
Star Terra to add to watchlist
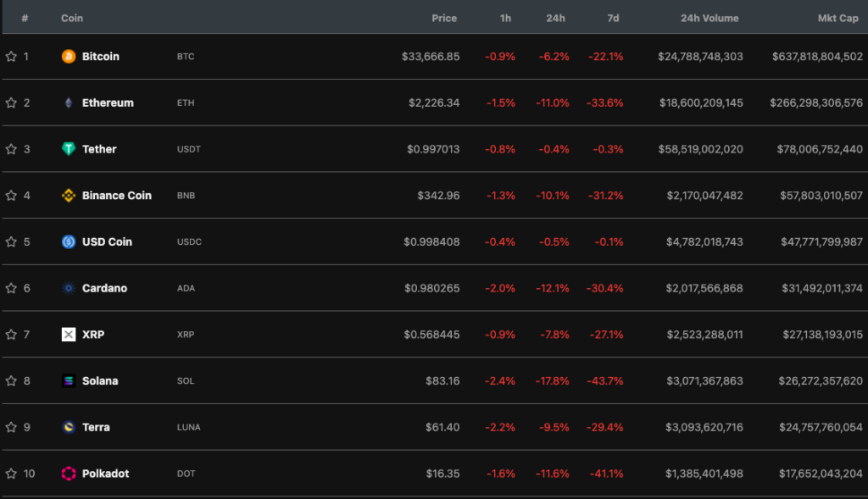click(x=11, y=427)
